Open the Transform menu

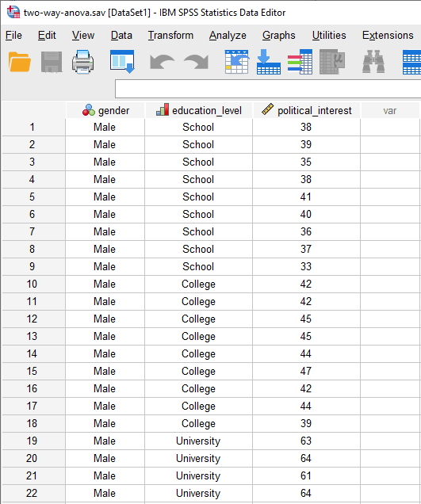(170, 35)
